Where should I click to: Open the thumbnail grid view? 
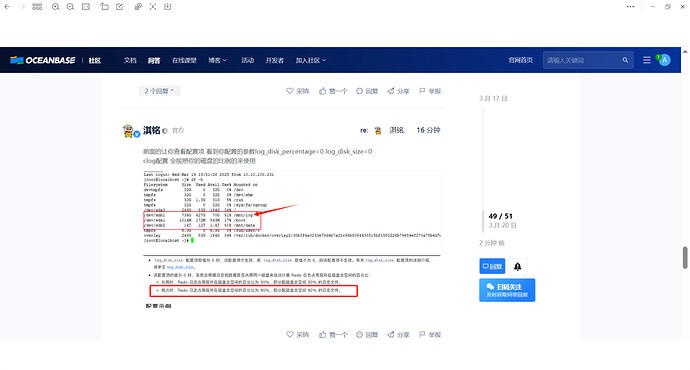[x=37, y=7]
